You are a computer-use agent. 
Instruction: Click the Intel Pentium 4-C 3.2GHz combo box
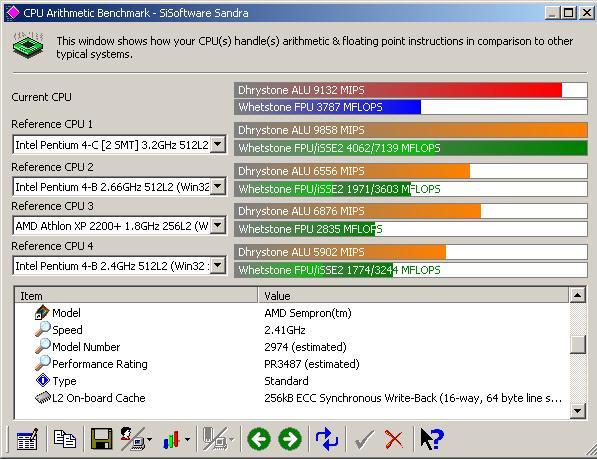pos(120,145)
